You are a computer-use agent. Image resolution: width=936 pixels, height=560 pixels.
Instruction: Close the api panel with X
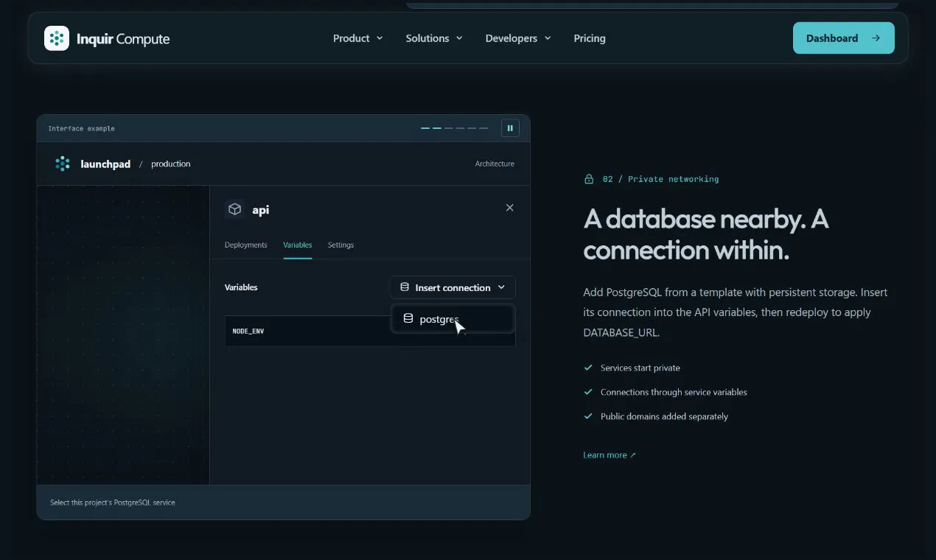509,208
